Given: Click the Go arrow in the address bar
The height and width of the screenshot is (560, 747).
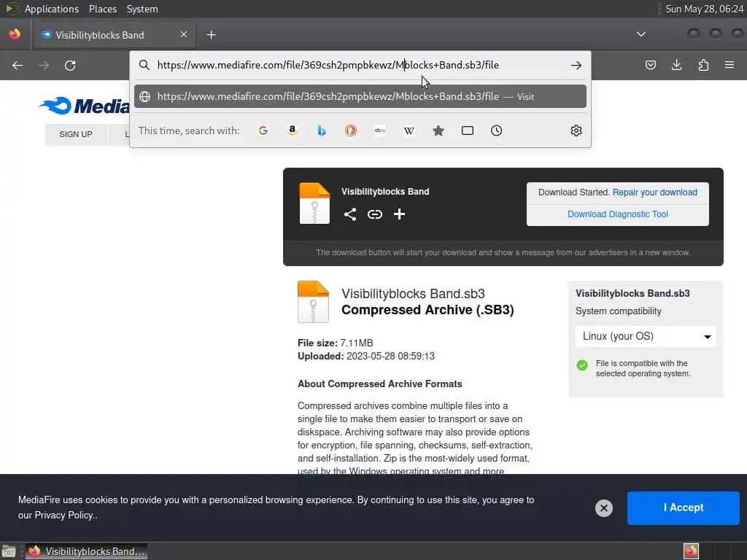Looking at the screenshot, I should point(576,65).
